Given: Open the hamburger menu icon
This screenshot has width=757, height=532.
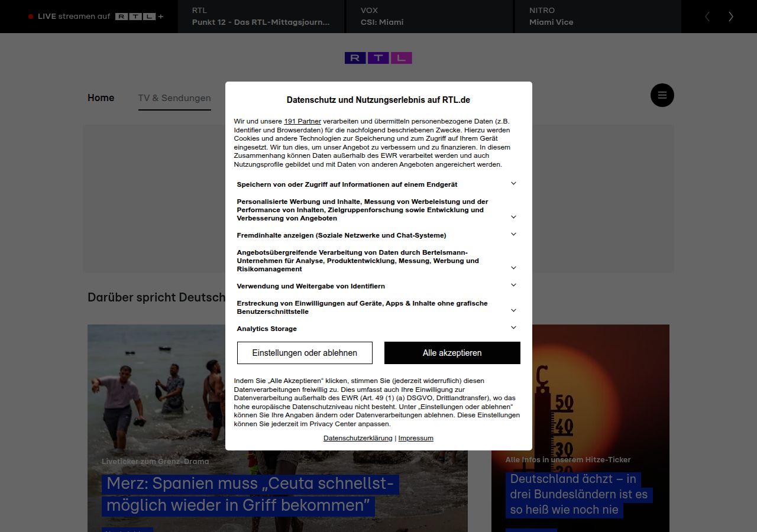Looking at the screenshot, I should click(662, 95).
